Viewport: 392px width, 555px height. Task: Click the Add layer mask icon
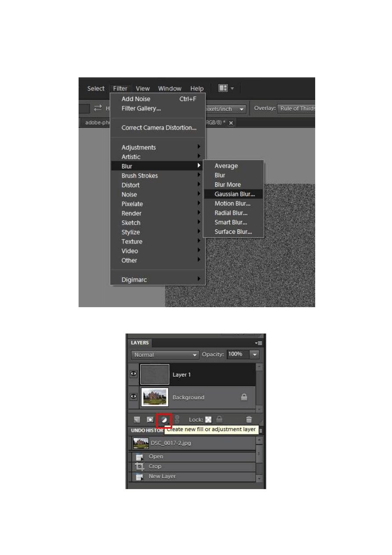[x=150, y=420]
